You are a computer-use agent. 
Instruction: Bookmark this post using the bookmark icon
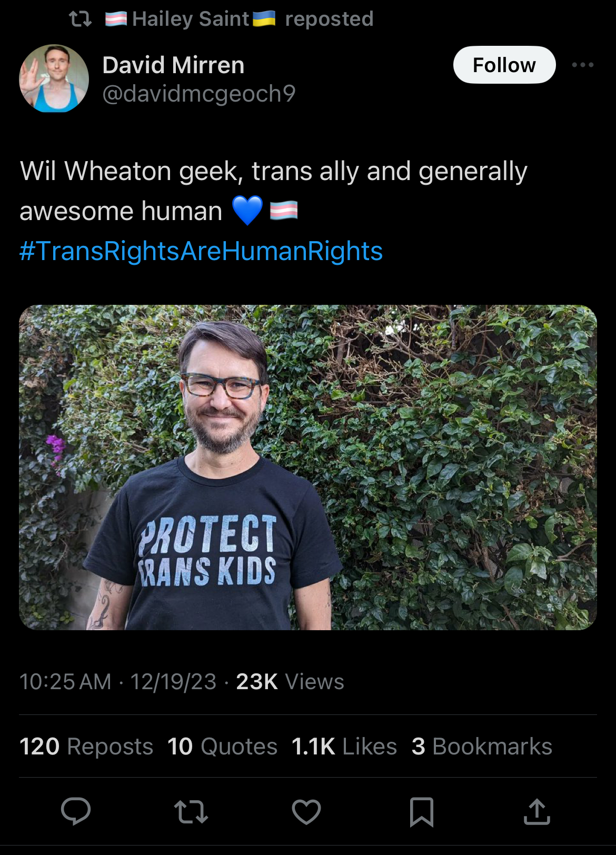pyautogui.click(x=422, y=811)
